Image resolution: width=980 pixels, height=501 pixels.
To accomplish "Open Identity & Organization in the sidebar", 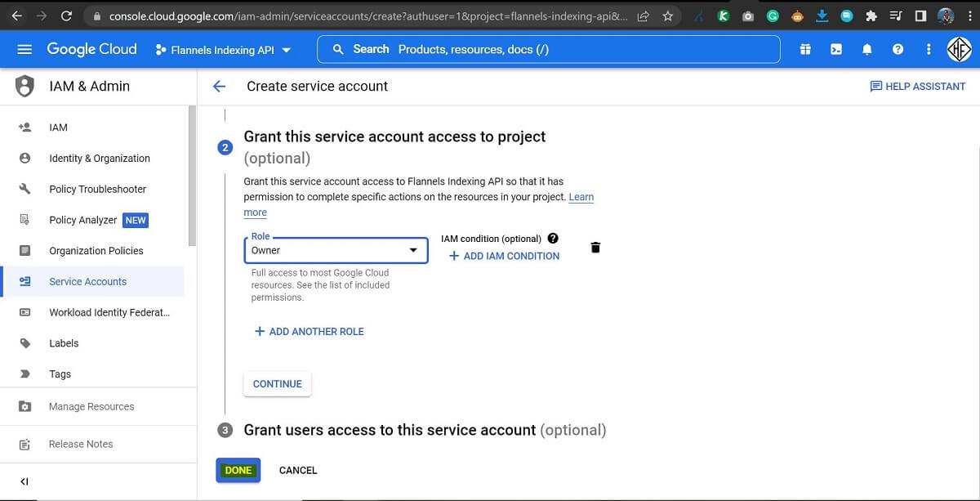I will coord(92,159).
